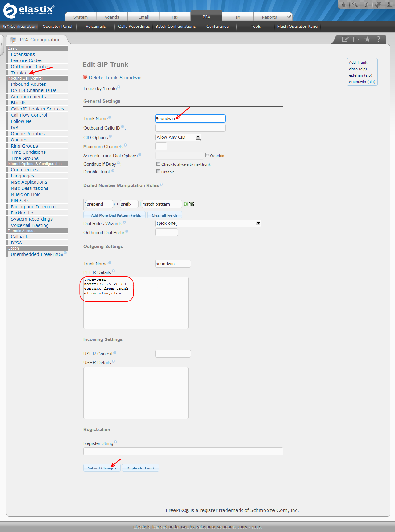Click red delete icon beside Delete Trunk
This screenshot has width=395, height=532.
coord(85,77)
